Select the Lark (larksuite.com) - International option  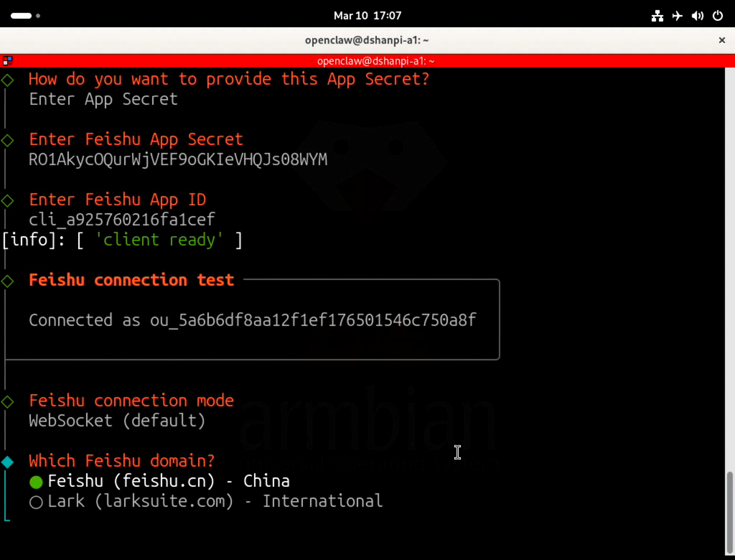(215, 501)
